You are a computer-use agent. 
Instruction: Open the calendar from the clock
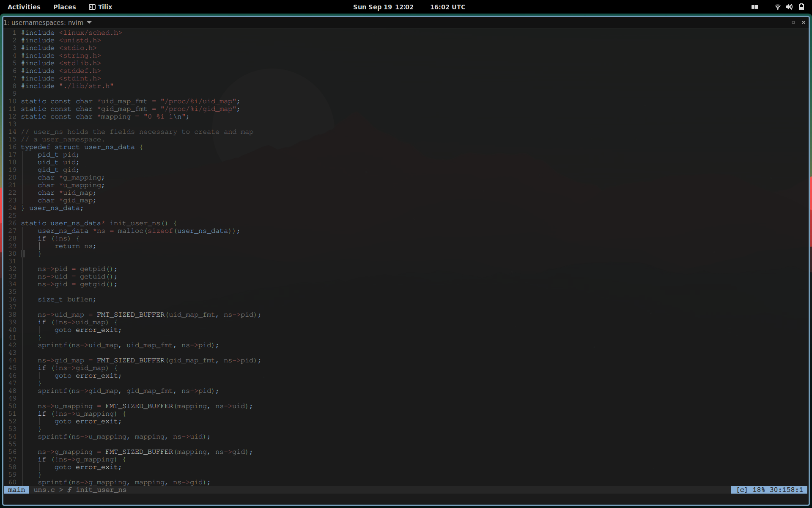[383, 7]
